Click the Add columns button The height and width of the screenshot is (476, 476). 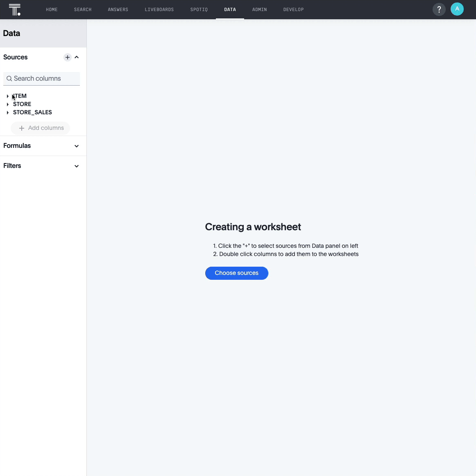pos(41,128)
